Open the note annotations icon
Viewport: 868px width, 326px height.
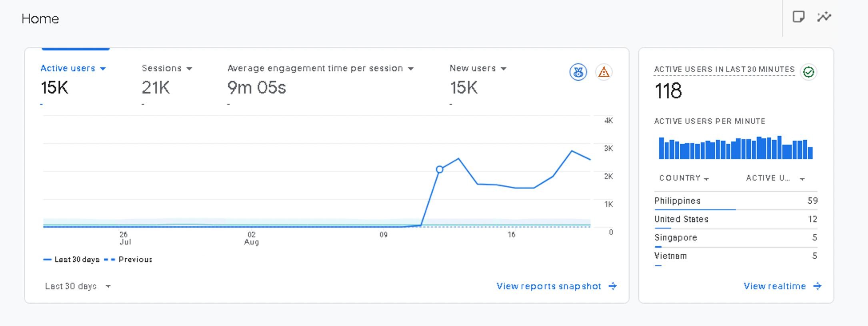click(798, 17)
